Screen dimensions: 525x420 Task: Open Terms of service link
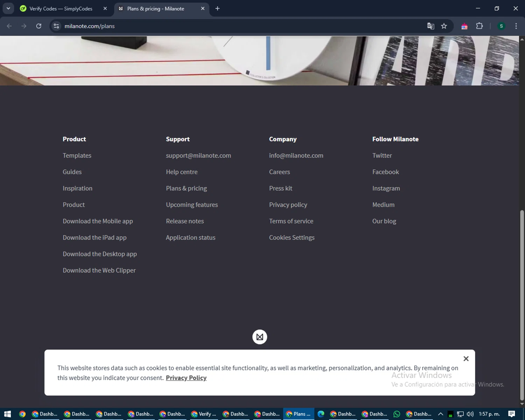click(x=291, y=221)
